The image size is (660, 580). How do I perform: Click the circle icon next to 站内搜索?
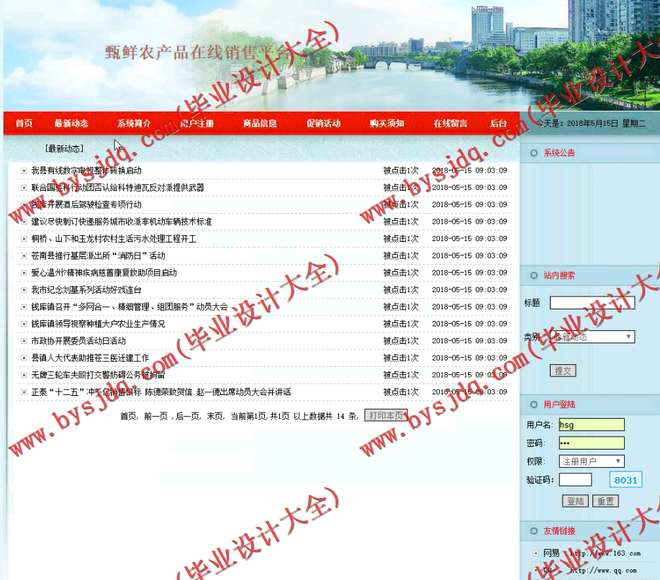click(x=534, y=276)
